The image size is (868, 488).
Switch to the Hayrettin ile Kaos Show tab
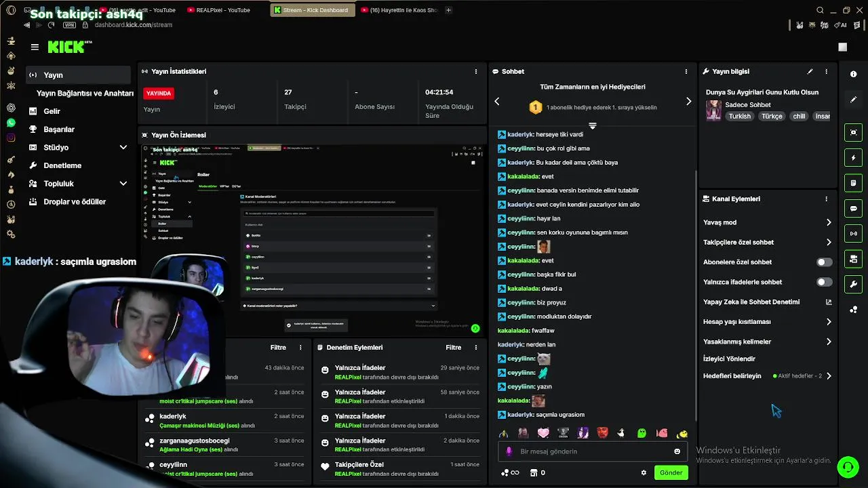point(399,10)
